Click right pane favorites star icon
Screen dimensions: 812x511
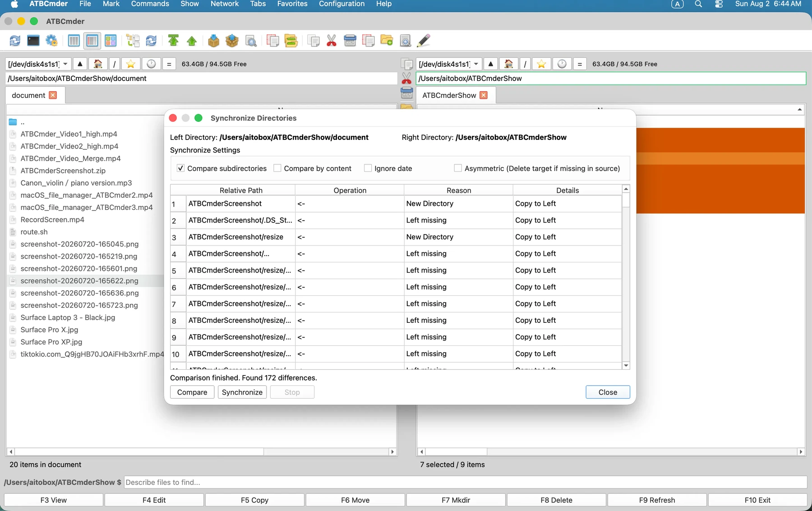pos(541,64)
